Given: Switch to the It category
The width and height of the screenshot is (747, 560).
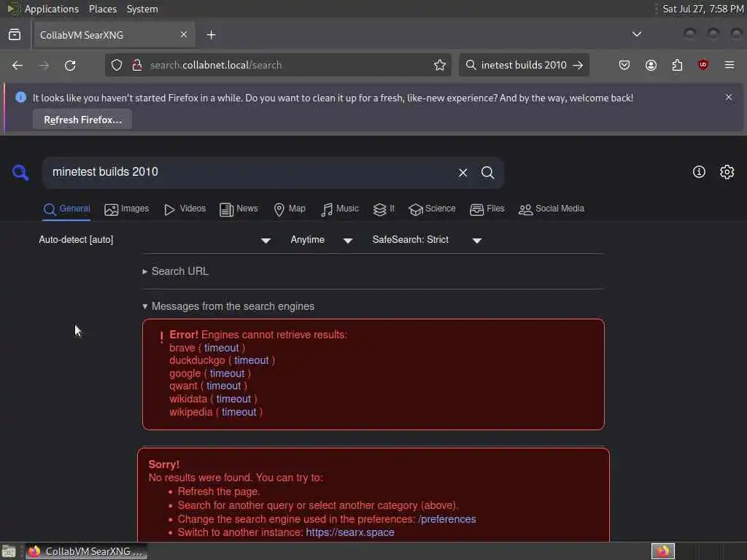Looking at the screenshot, I should 384,209.
